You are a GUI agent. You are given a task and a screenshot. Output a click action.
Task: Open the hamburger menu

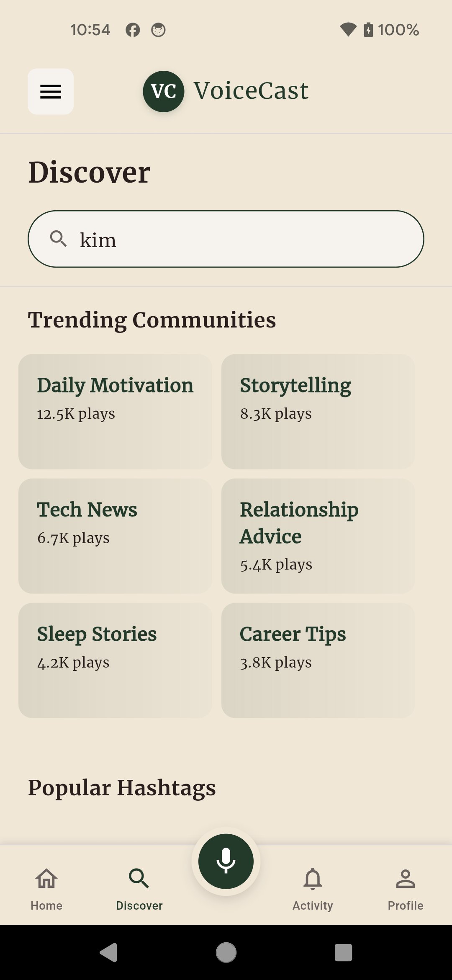point(51,91)
